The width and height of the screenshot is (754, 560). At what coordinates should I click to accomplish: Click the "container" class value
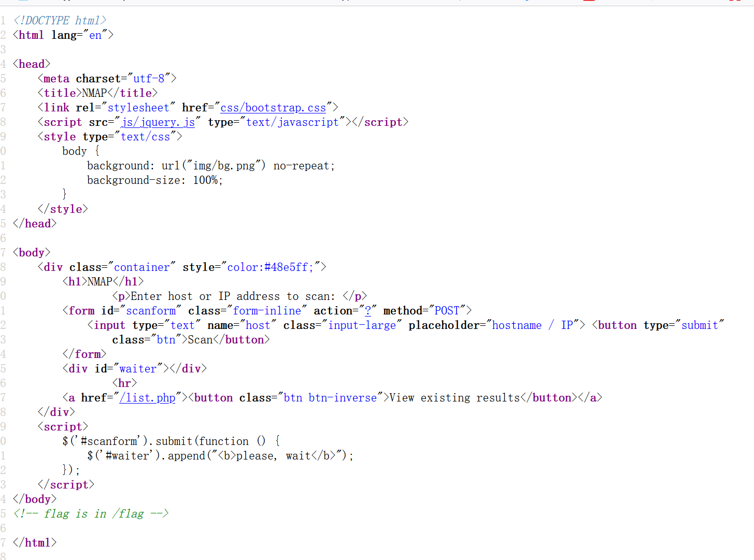point(141,267)
